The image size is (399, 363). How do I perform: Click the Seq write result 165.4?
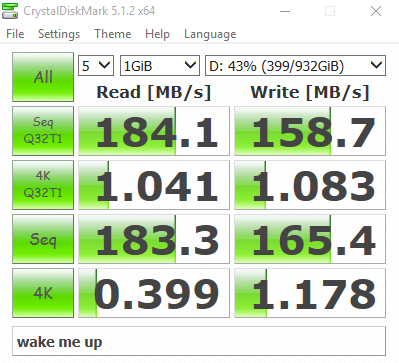point(310,239)
